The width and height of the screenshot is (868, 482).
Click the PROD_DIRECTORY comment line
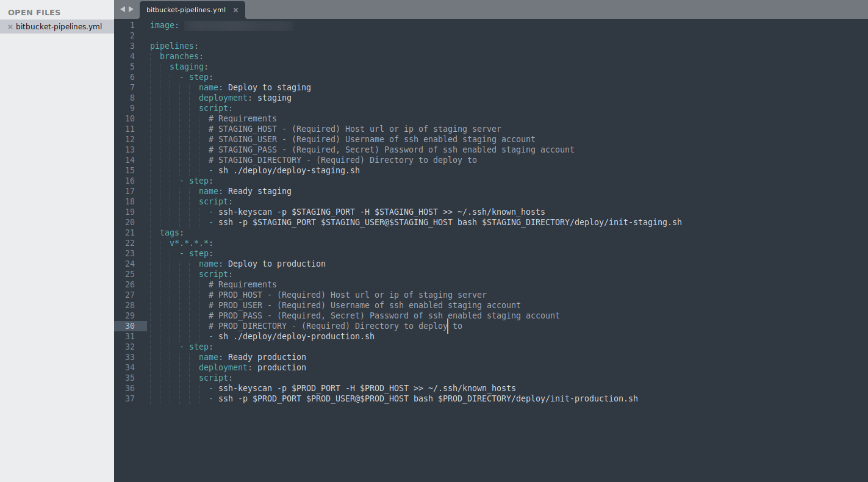pos(335,326)
